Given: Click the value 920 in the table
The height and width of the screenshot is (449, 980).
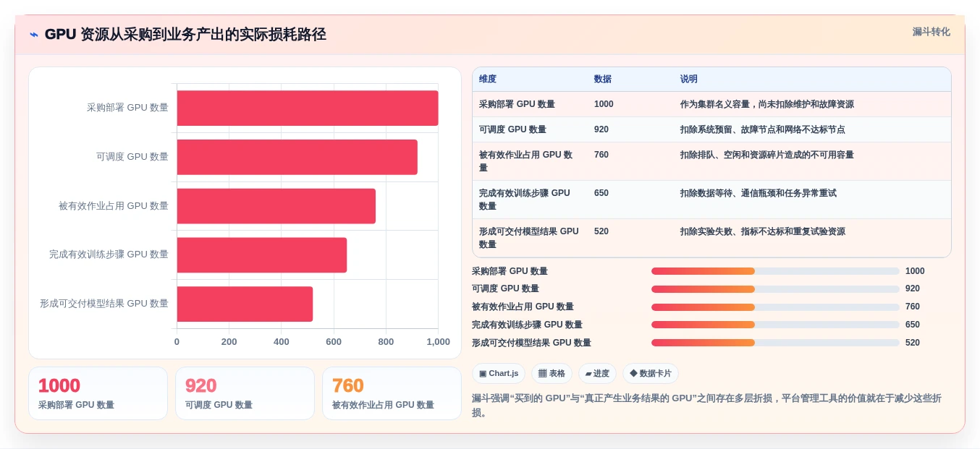Looking at the screenshot, I should click(x=601, y=129).
